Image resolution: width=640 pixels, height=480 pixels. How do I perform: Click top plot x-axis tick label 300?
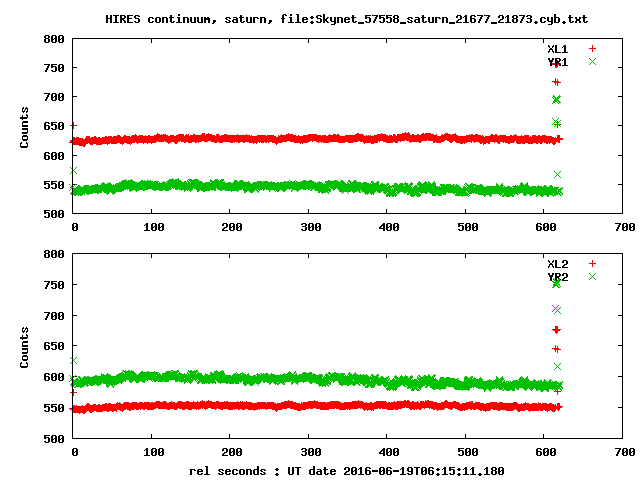311,227
